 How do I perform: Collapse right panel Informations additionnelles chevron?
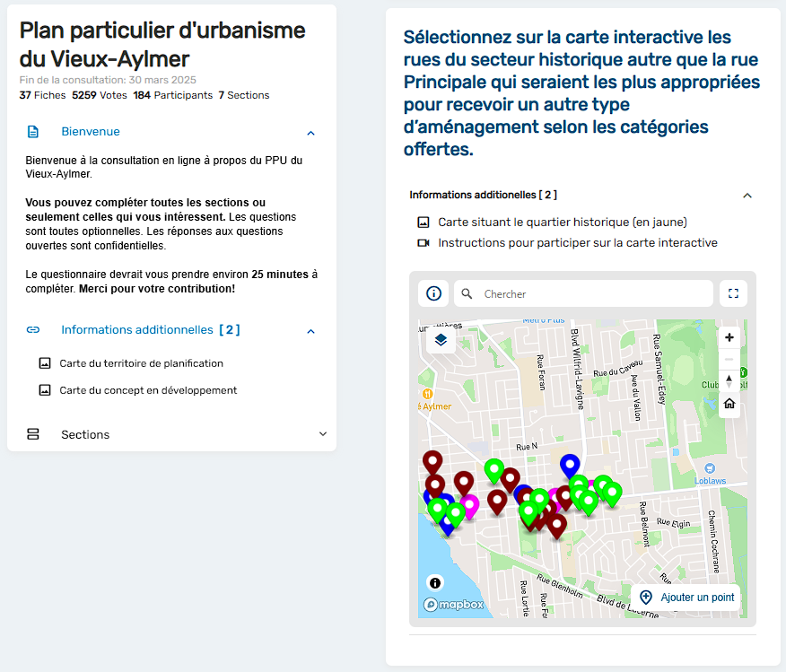click(747, 196)
